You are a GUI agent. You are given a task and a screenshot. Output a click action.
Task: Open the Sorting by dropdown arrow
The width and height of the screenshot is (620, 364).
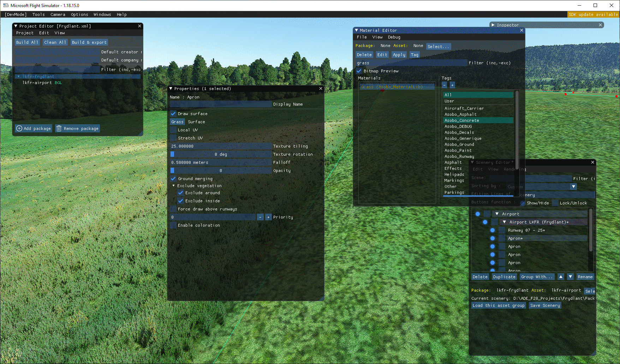[573, 186]
